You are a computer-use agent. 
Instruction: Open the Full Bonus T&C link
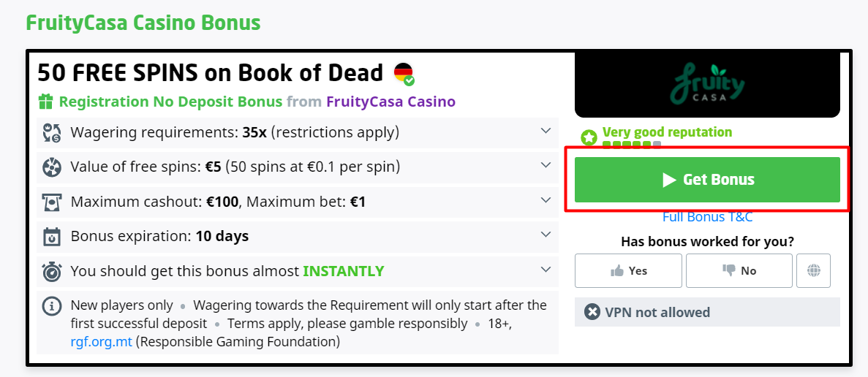click(x=707, y=217)
